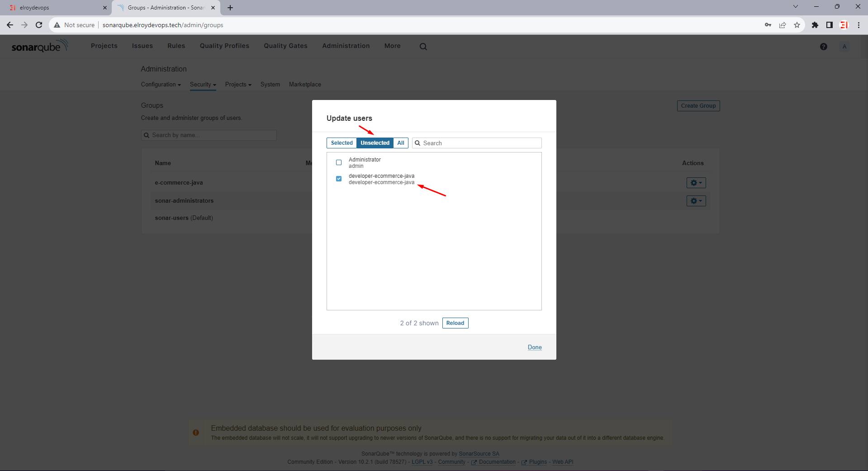Viewport: 868px width, 471px height.
Task: Expand the Configuration dropdown menu
Action: pyautogui.click(x=161, y=85)
